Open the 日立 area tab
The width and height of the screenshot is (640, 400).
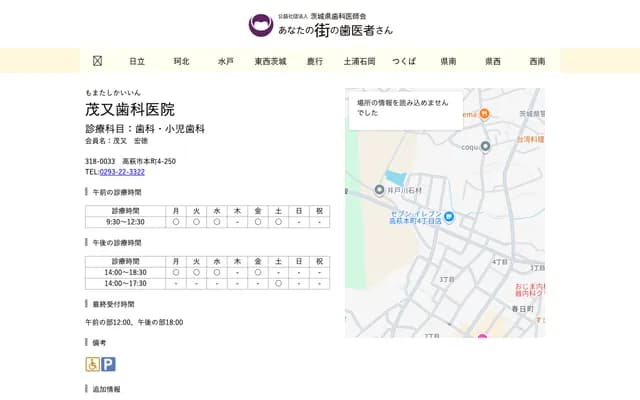point(137,61)
